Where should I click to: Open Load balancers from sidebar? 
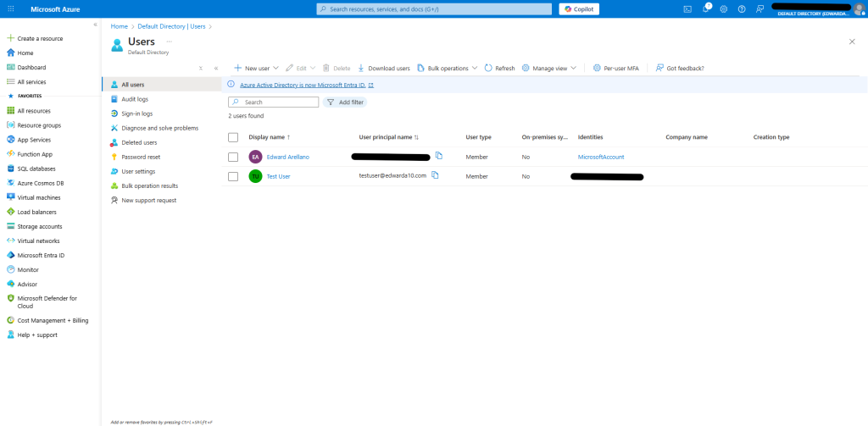pos(36,212)
